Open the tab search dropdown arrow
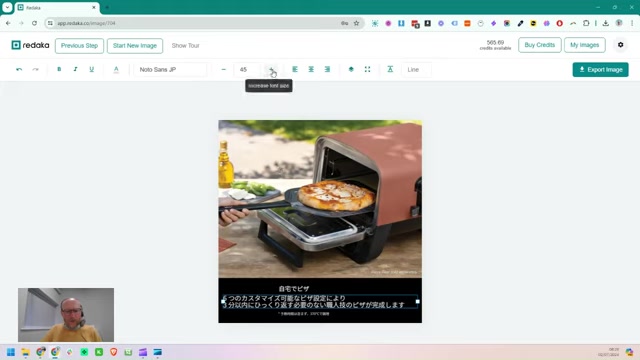 coord(7,7)
